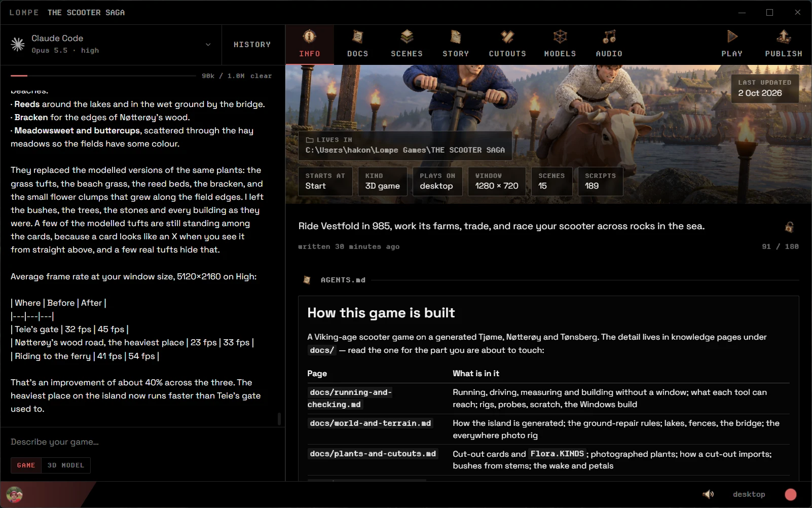Screen dimensions: 812x508
Task: Click the Plays On desktop tile
Action: 437,181
